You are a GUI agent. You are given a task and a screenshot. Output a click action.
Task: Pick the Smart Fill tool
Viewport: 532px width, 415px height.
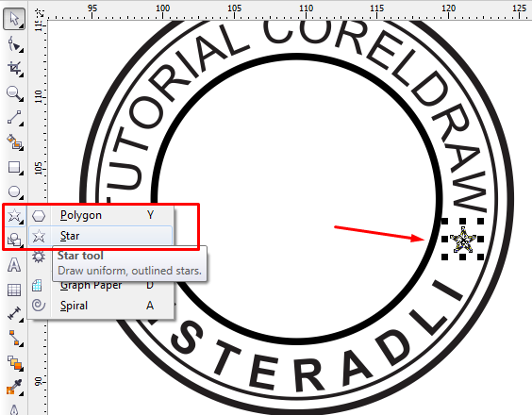(14, 142)
